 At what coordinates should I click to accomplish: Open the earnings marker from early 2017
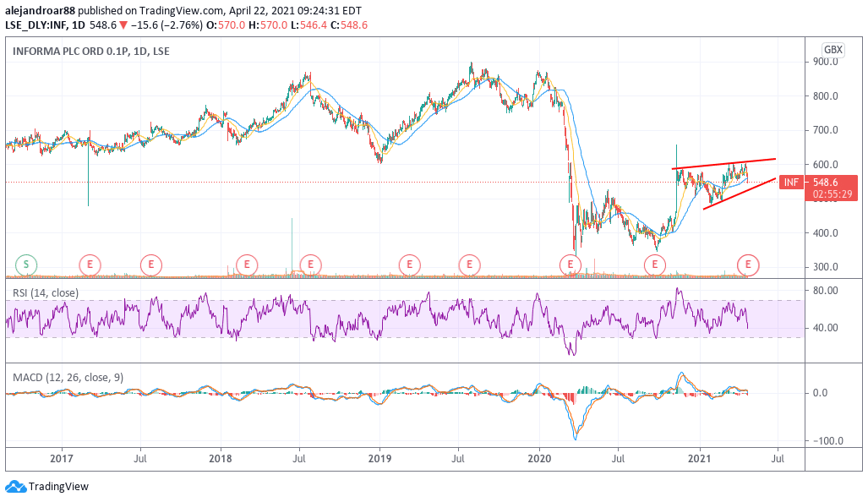pos(90,265)
